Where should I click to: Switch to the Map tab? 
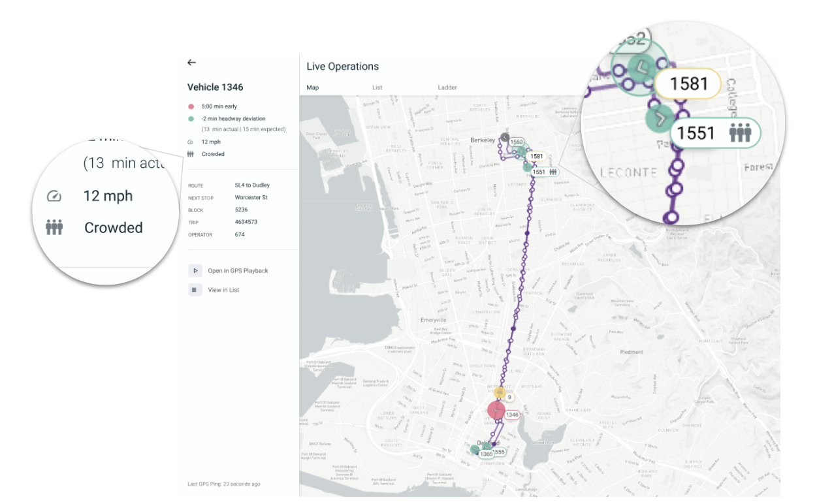[313, 87]
